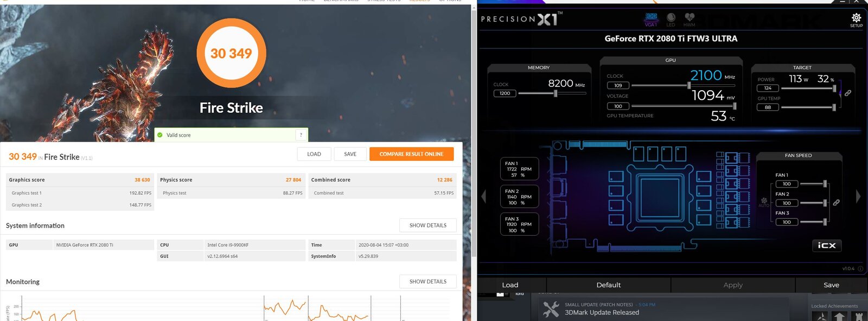The height and width of the screenshot is (321, 868).
Task: Click the Graphics score value 38 630
Action: 142,180
